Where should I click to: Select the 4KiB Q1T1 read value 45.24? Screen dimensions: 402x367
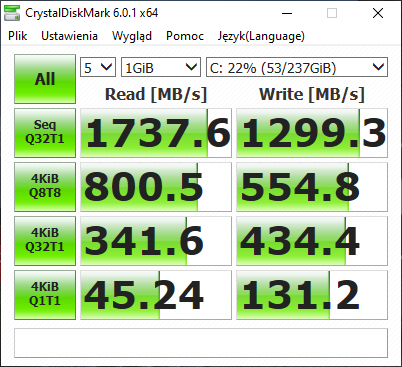tap(156, 295)
